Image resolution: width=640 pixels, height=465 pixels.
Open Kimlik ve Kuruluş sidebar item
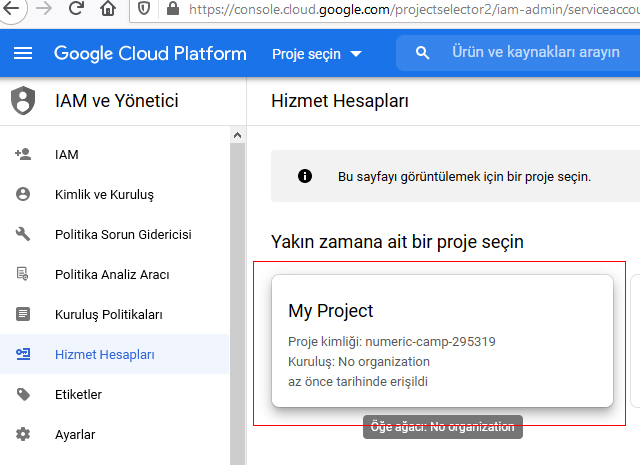114,194
